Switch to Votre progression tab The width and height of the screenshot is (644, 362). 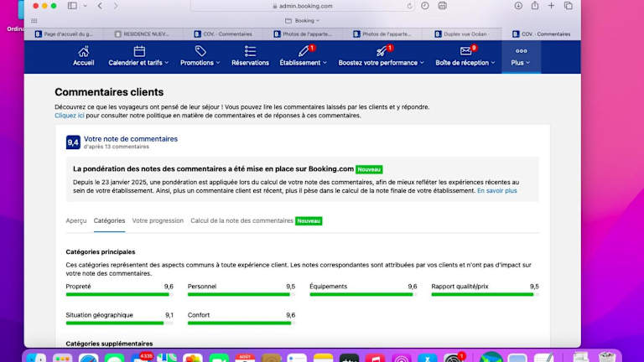158,221
